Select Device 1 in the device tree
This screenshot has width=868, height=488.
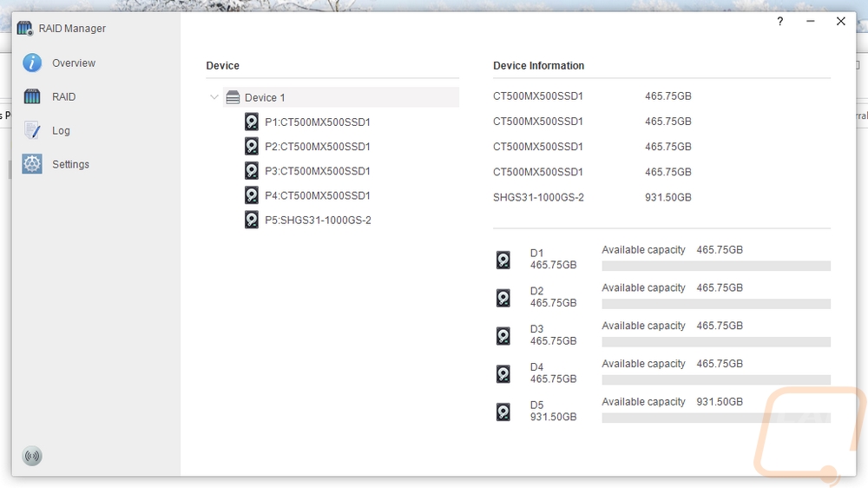point(341,97)
